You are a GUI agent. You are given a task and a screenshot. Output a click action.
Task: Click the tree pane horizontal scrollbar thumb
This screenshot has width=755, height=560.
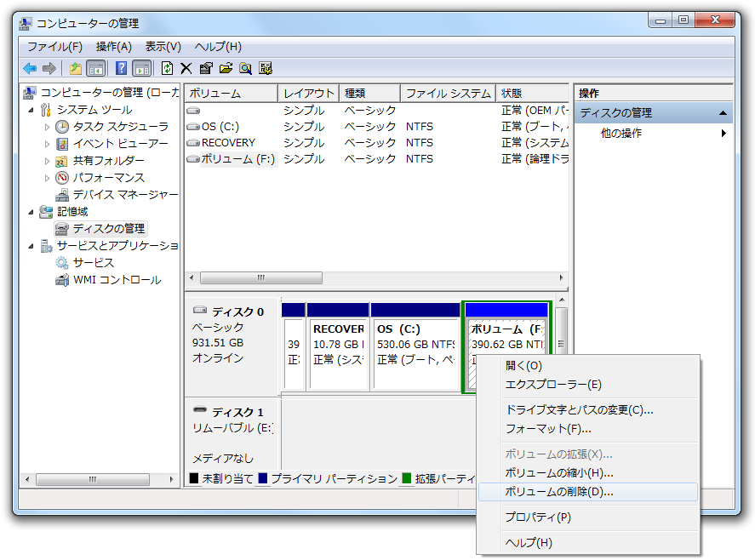click(x=92, y=480)
